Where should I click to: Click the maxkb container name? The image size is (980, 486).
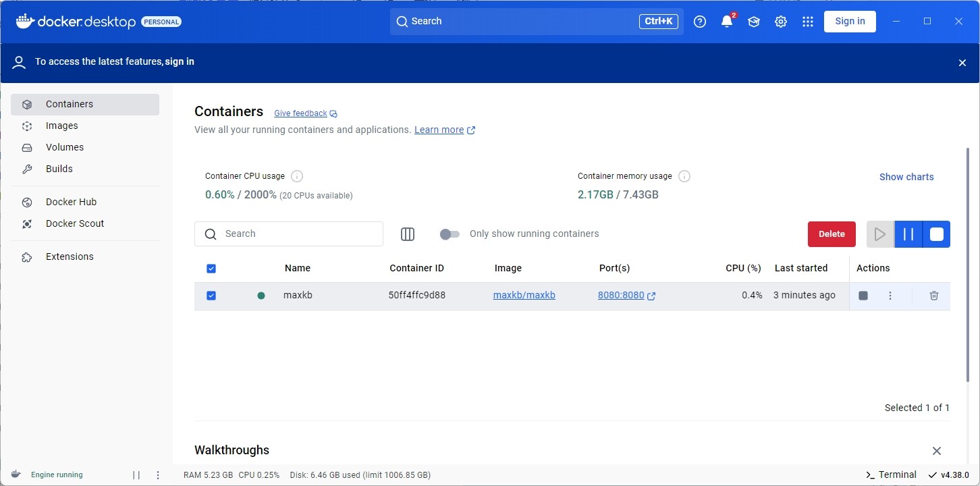298,295
